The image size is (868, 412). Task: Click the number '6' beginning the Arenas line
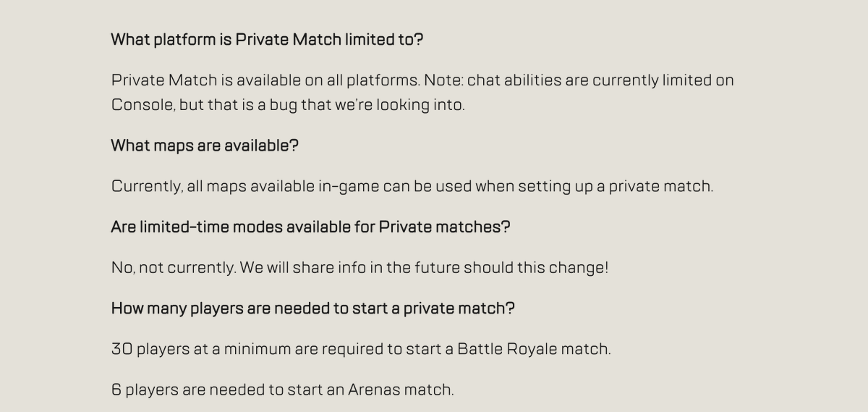116,390
